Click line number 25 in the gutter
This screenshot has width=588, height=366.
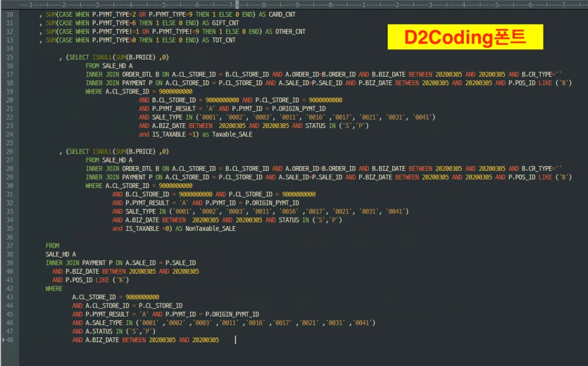(x=10, y=143)
